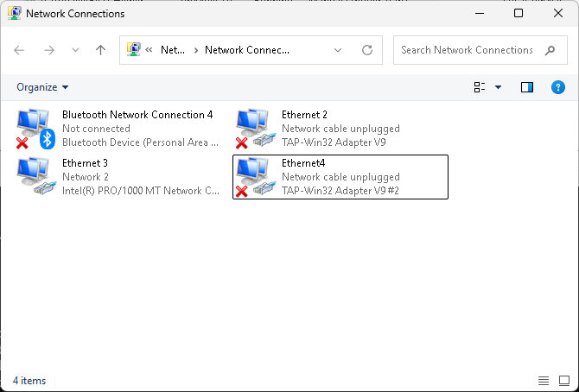Click into the Search Network Connections field
Image resolution: width=579 pixels, height=392 pixels.
467,50
